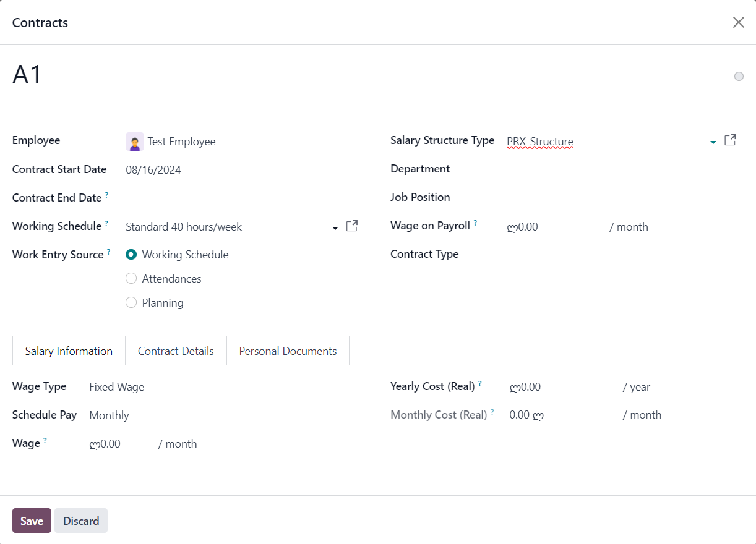Viewport: 756px width, 544px height.
Task: Click the Test Employee avatar icon
Action: tap(134, 142)
